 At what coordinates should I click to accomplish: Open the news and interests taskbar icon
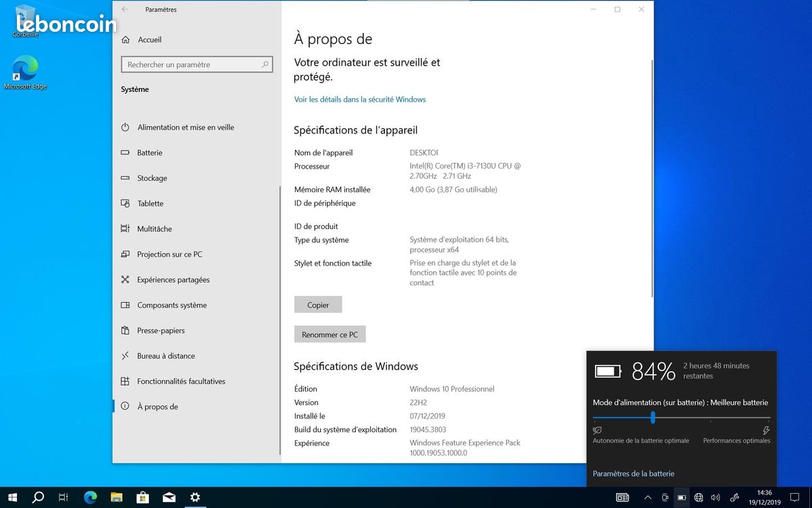(623, 498)
